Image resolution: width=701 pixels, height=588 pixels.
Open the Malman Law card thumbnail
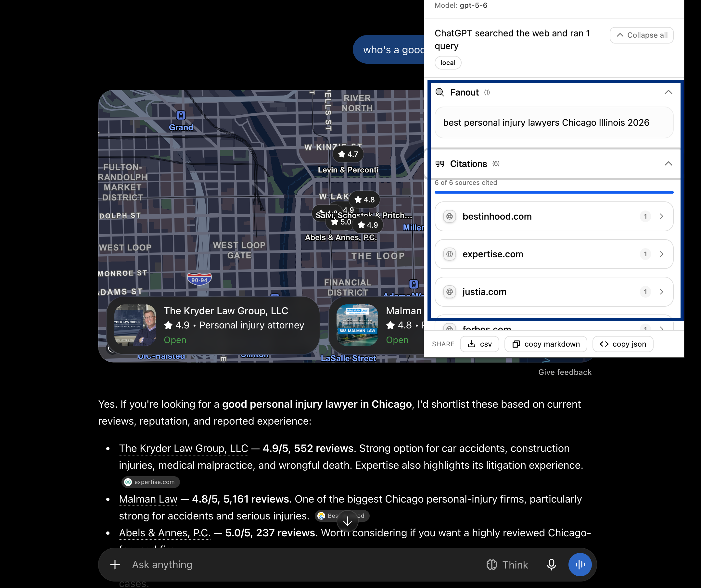[x=357, y=325]
